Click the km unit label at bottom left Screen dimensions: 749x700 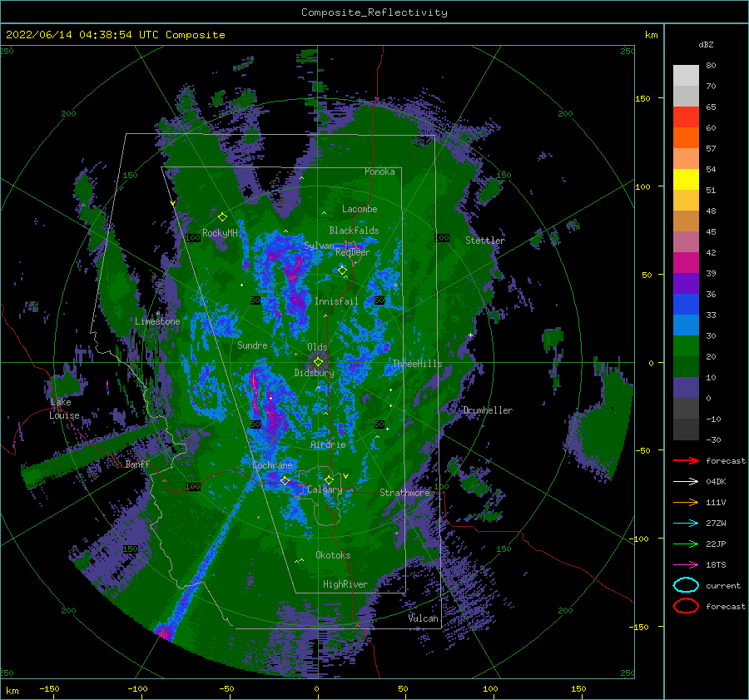point(12,691)
